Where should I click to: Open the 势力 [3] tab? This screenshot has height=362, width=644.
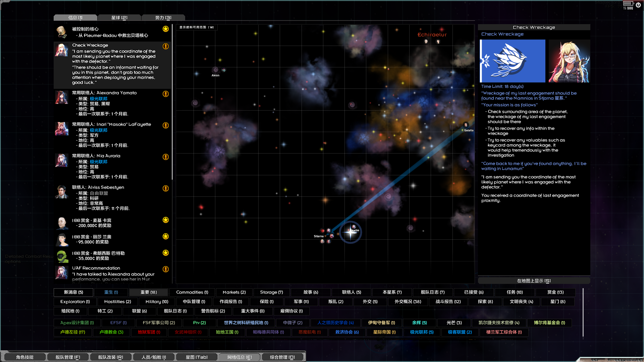[x=163, y=18]
